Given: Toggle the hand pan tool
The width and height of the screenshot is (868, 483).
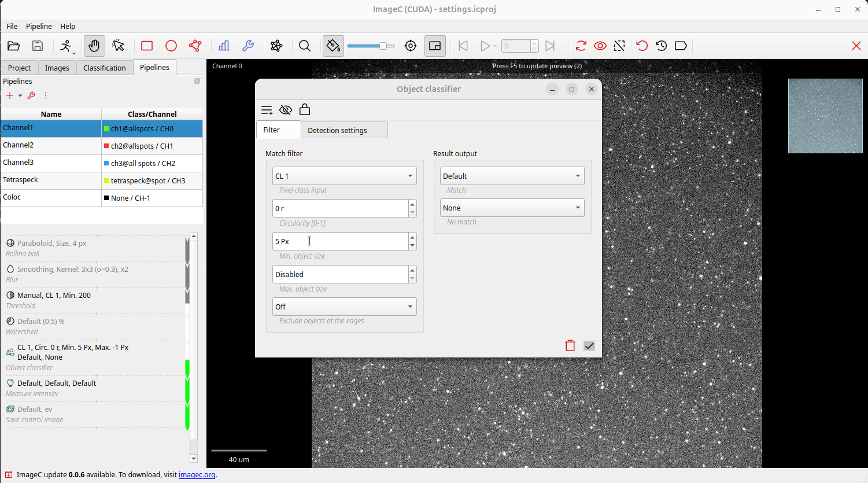Looking at the screenshot, I should tap(94, 46).
